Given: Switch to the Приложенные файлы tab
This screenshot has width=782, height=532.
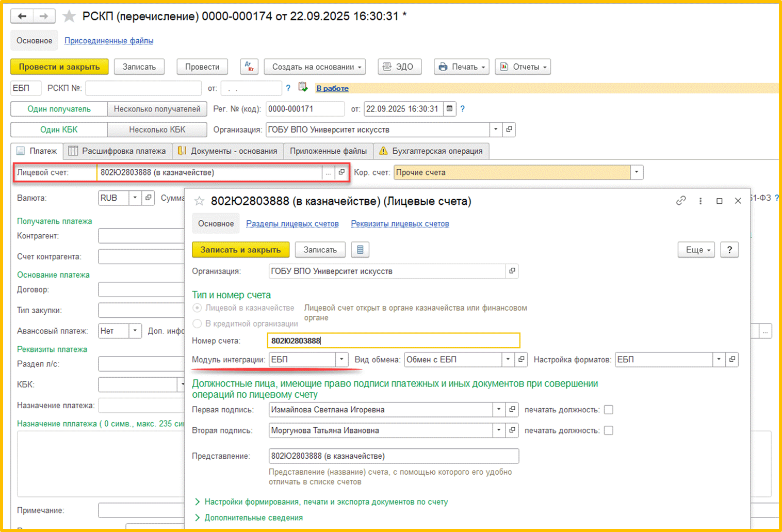Looking at the screenshot, I should click(328, 151).
